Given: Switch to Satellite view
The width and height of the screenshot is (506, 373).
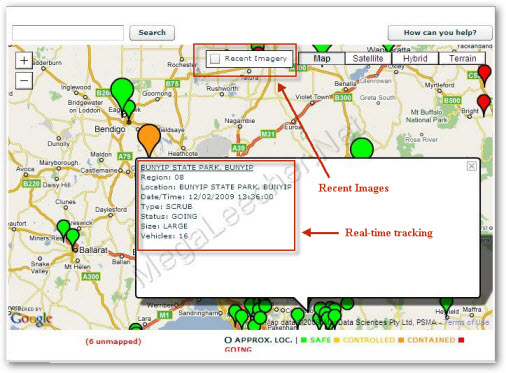Looking at the screenshot, I should [x=368, y=59].
